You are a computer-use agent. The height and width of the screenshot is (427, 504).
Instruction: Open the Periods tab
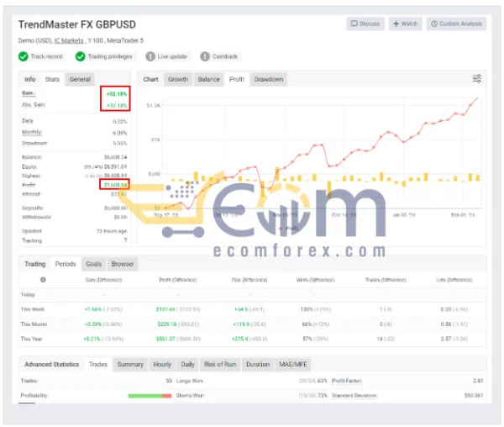coord(66,264)
